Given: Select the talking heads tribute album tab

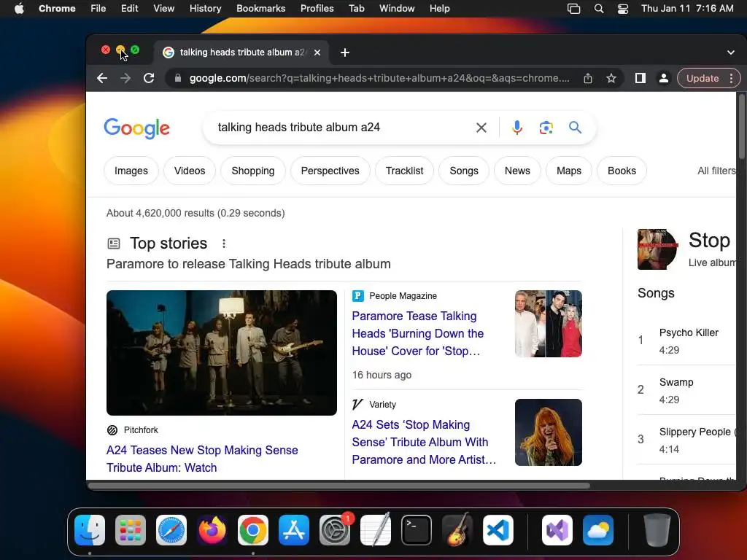Looking at the screenshot, I should click(x=241, y=52).
